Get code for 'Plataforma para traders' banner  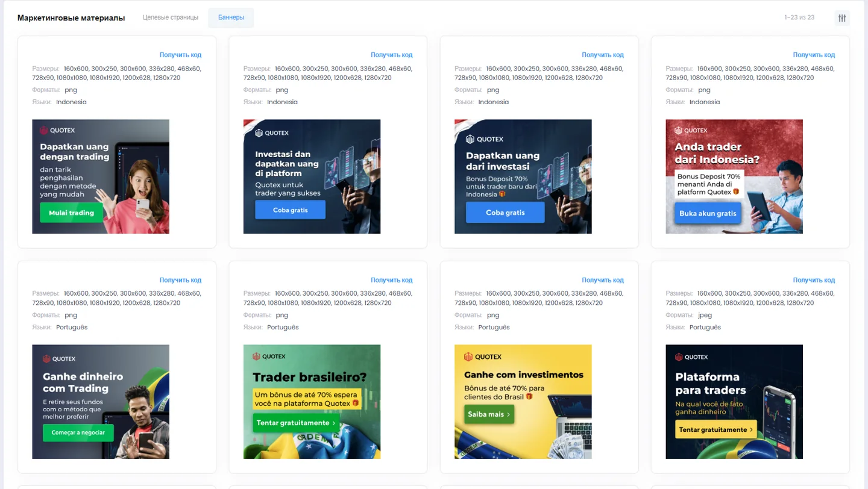click(814, 280)
